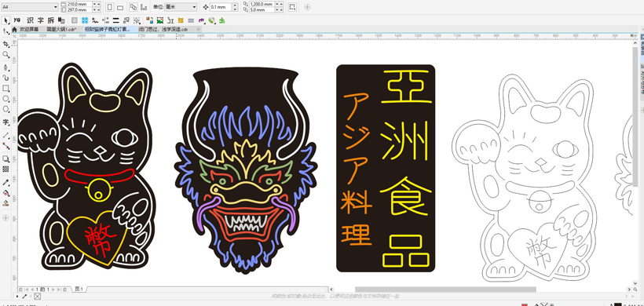Click the bounding box selection icon
Image resolution: width=644 pixels, height=306 pixels.
tap(292, 7)
